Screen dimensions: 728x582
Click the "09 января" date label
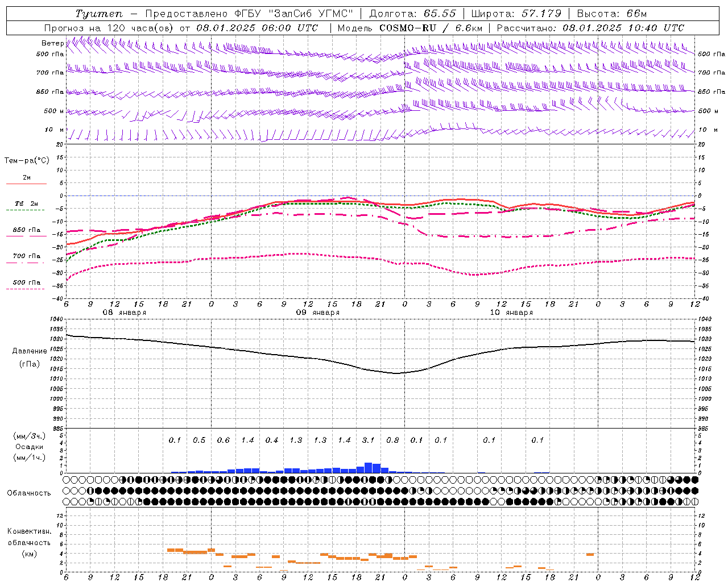point(317,313)
